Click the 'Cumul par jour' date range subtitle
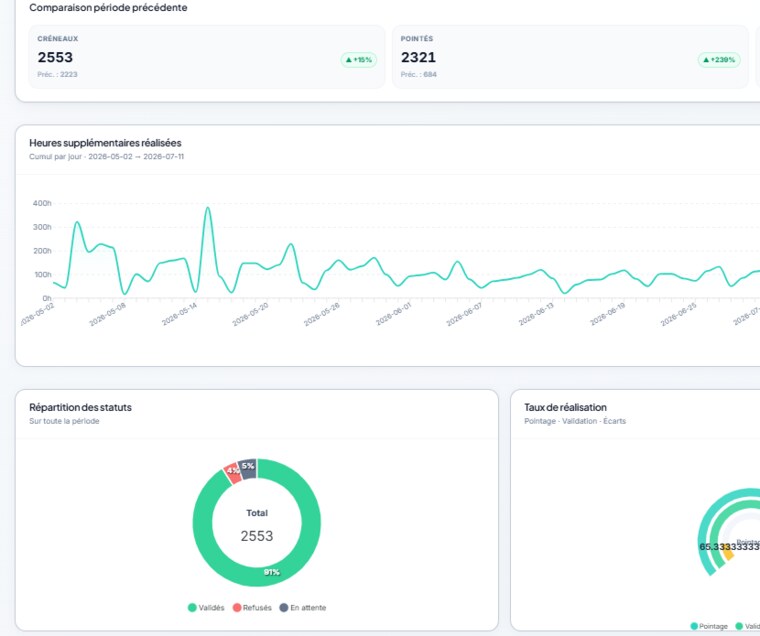760x636 pixels. click(x=106, y=156)
